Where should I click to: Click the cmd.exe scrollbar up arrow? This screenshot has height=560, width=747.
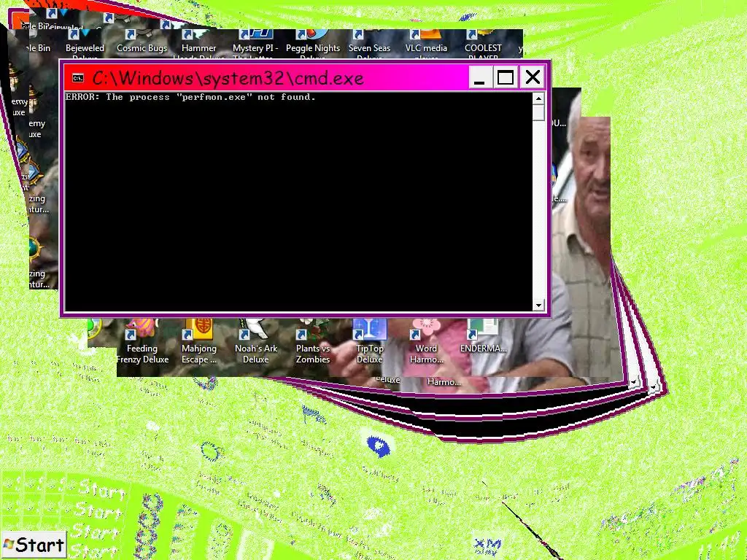tap(539, 98)
